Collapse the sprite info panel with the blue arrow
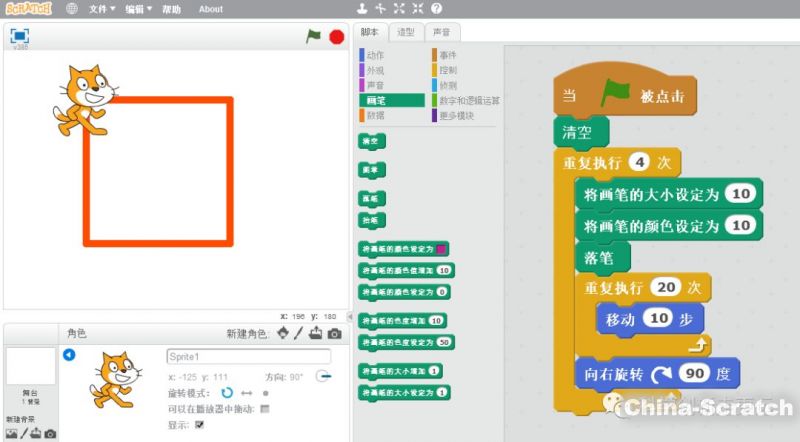This screenshot has height=442, width=800. coord(68,355)
